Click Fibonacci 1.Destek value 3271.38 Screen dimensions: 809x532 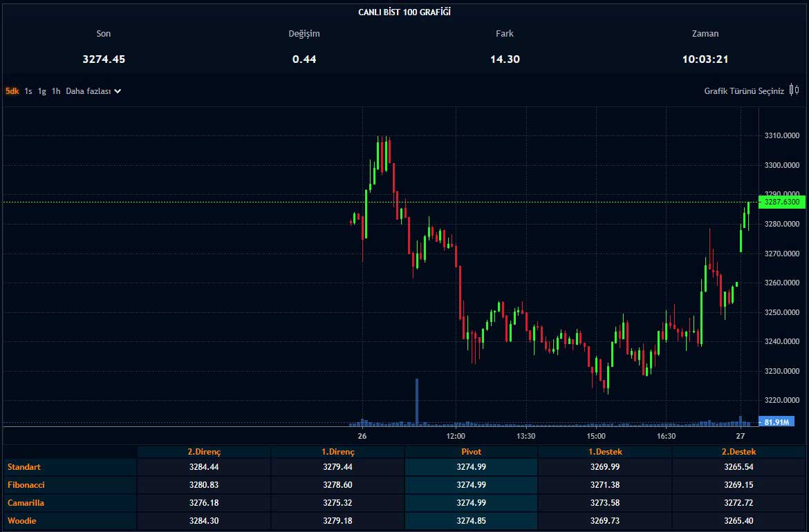click(605, 485)
